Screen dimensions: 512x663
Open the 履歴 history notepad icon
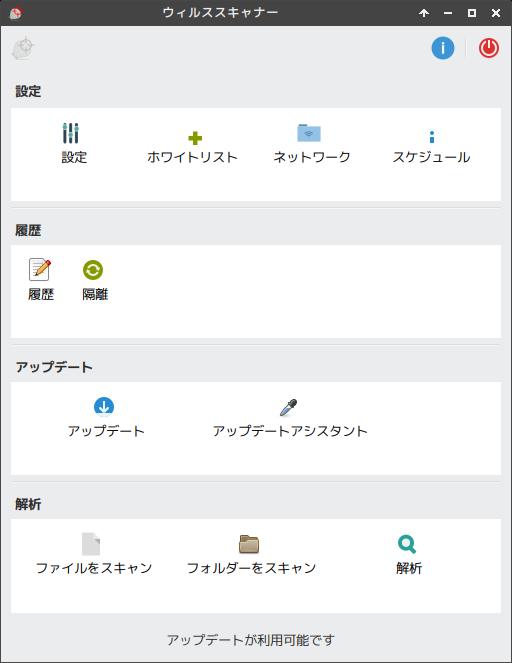[40, 269]
